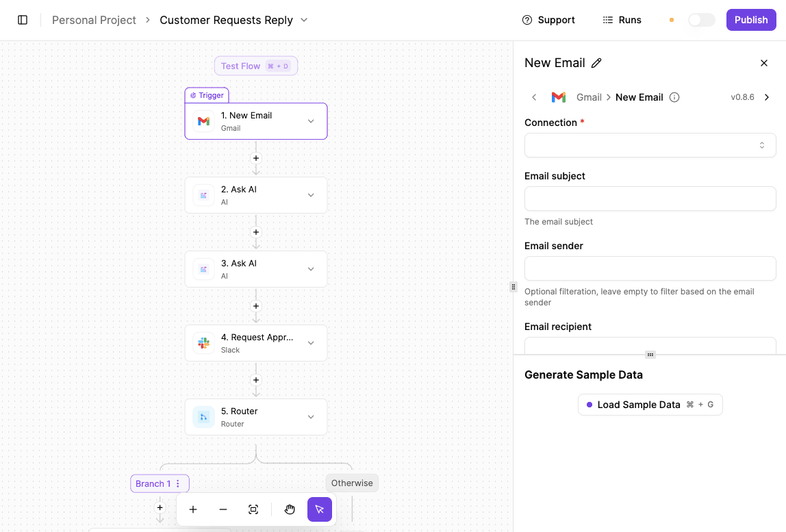The width and height of the screenshot is (786, 532).
Task: Open the Connection selector dropdown
Action: click(x=649, y=145)
